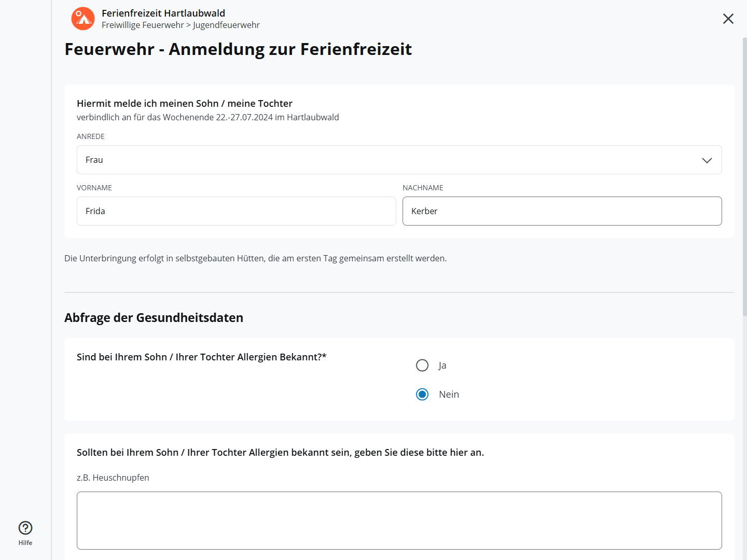Click into the allergies description text area
This screenshot has height=560, width=747.
click(399, 520)
